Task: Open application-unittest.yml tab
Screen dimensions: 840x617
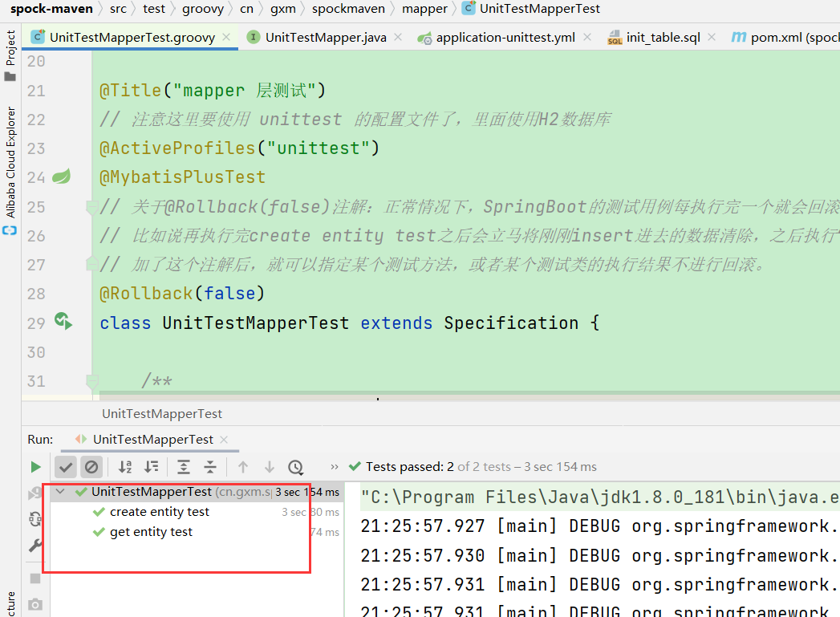Action: point(505,38)
